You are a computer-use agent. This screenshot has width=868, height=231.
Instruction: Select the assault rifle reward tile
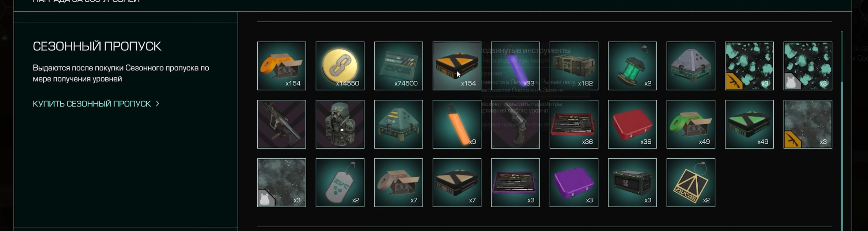pyautogui.click(x=281, y=124)
